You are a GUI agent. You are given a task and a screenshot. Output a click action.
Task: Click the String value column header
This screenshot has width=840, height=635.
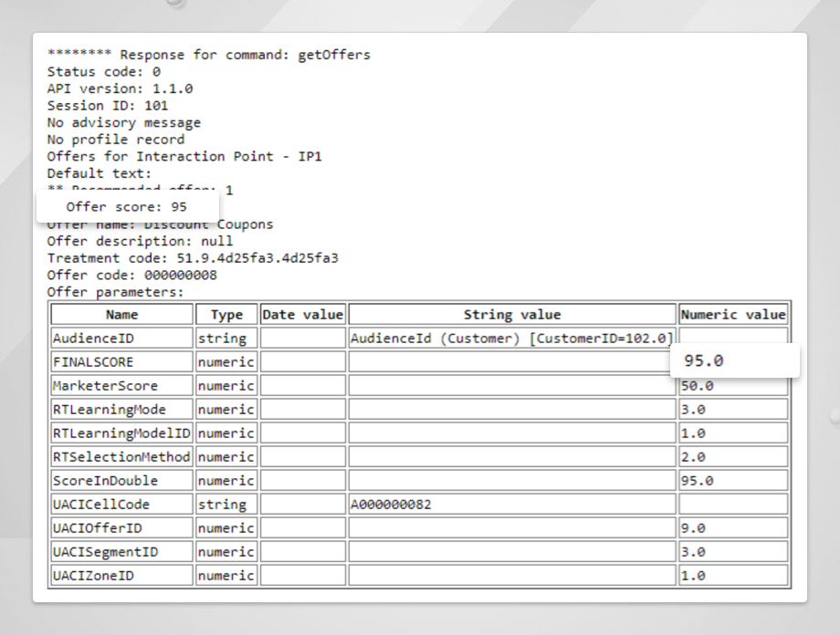pos(512,315)
